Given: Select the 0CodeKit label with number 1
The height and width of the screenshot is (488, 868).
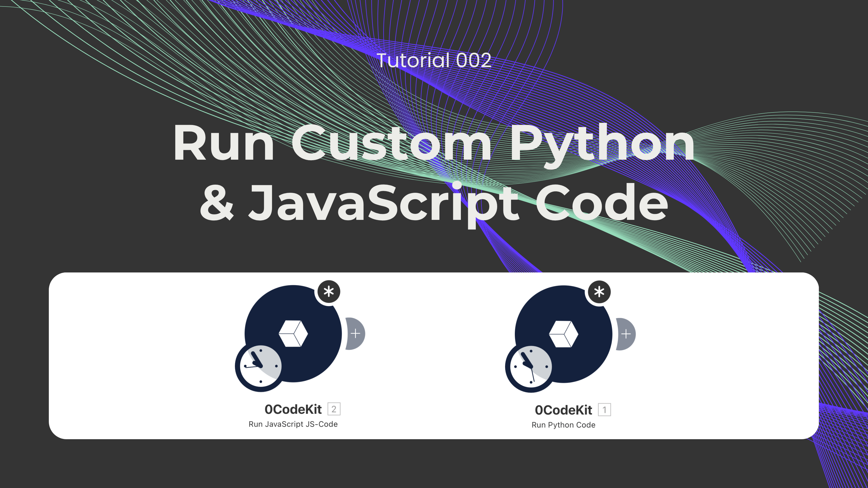Looking at the screenshot, I should 563,410.
